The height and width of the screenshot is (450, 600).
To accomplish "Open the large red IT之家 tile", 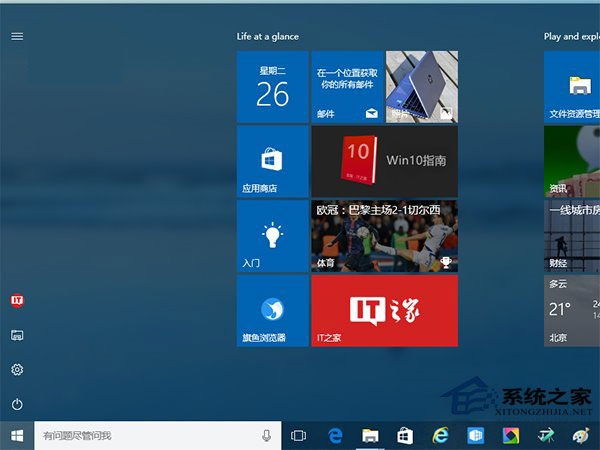I will pyautogui.click(x=385, y=311).
